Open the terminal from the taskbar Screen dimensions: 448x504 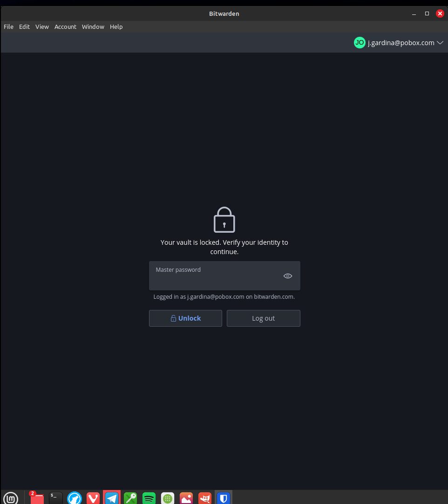[x=55, y=497]
